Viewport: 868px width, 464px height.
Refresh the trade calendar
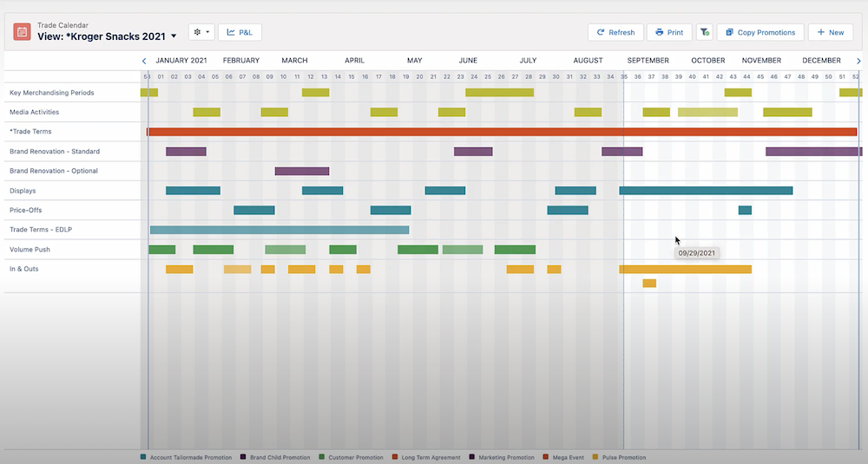tap(615, 32)
